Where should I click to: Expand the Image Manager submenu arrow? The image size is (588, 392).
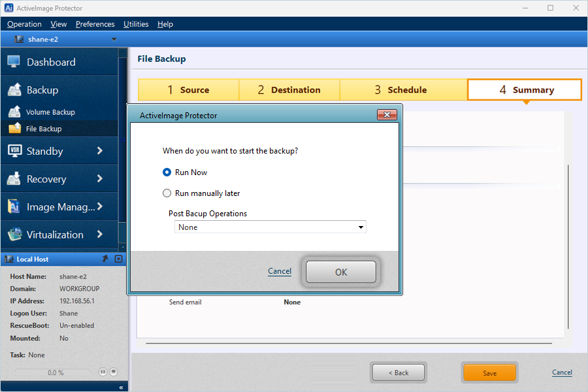point(100,206)
